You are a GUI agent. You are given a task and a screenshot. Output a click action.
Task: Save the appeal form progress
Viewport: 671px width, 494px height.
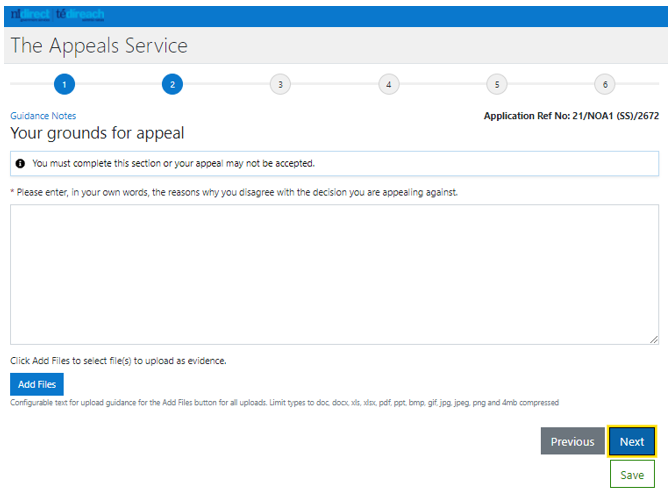[x=632, y=474]
